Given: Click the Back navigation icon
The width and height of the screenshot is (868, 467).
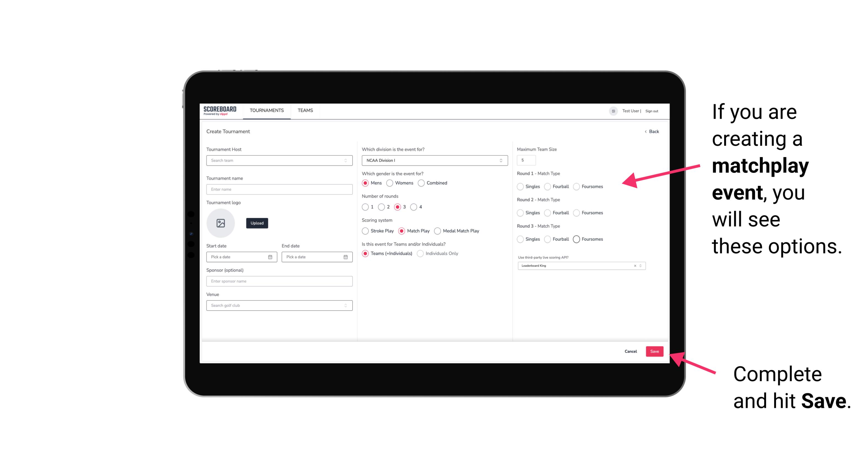Looking at the screenshot, I should 644,132.
